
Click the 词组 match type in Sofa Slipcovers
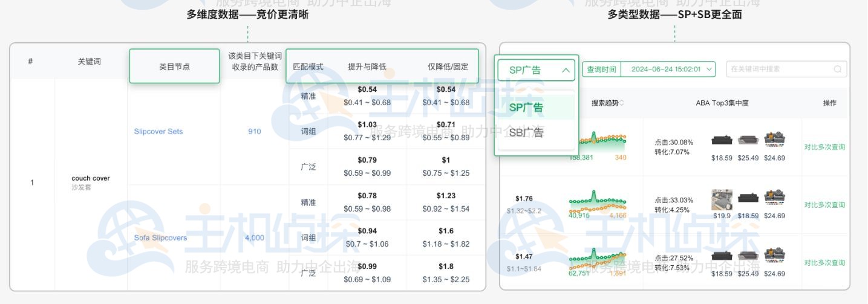pyautogui.click(x=308, y=238)
